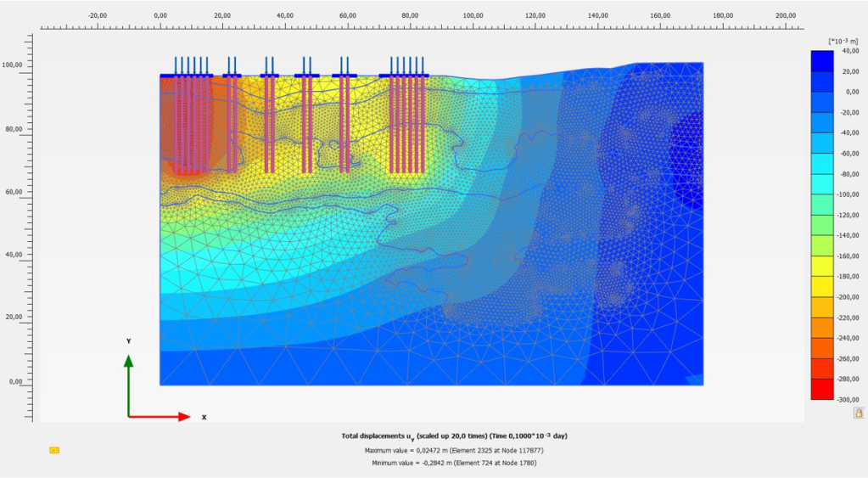Click the Total displacements plot title
The image size is (868, 478).
click(x=454, y=436)
